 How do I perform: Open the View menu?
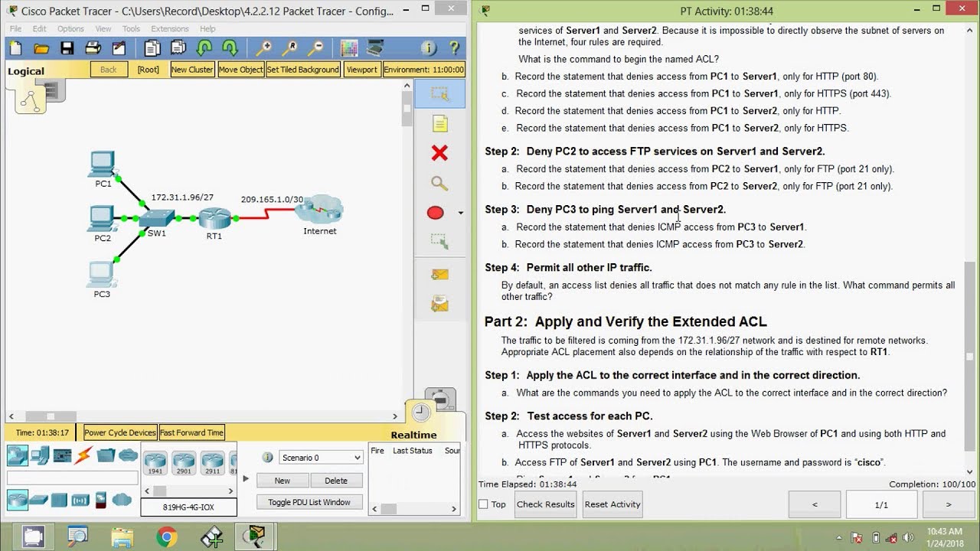[103, 29]
